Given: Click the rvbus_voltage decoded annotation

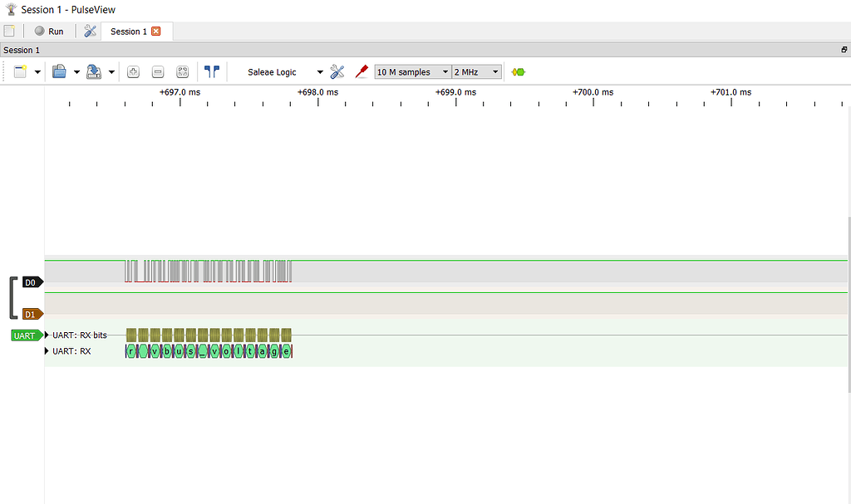Looking at the screenshot, I should coord(208,350).
